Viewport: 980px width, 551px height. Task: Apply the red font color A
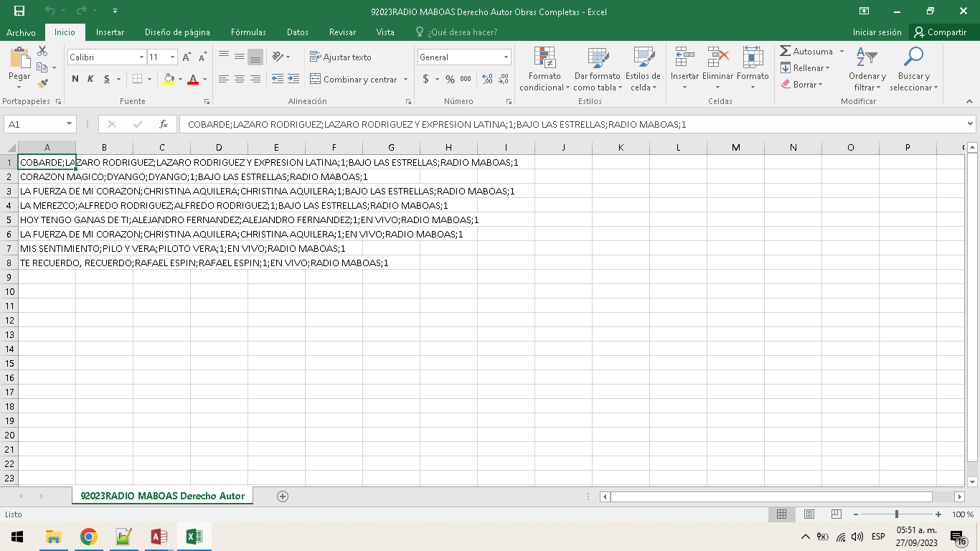pos(192,79)
